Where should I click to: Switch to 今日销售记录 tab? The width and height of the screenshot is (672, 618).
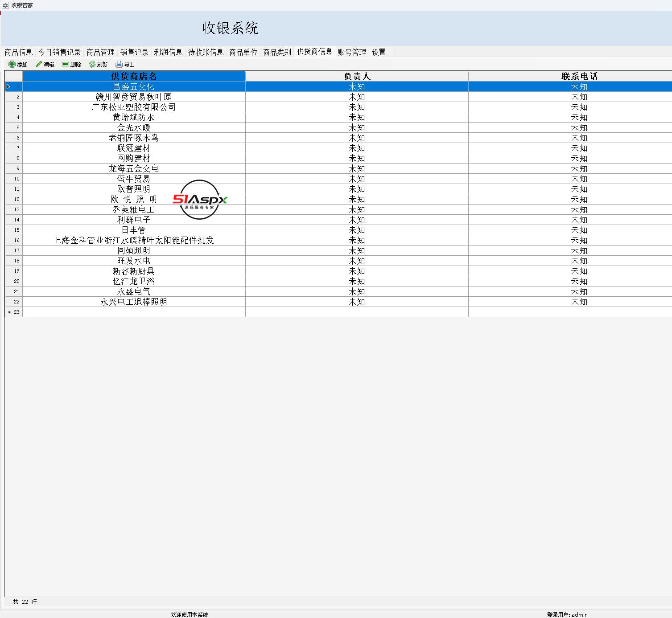(59, 52)
